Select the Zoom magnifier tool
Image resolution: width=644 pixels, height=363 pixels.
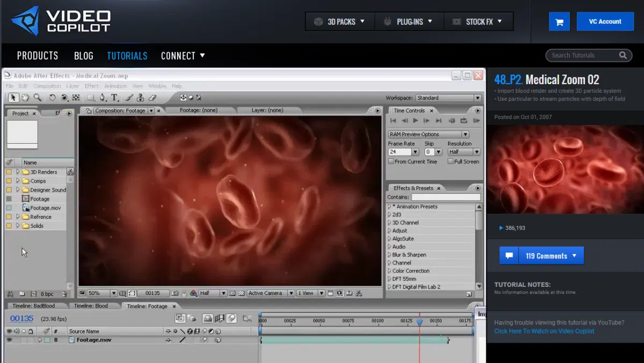(37, 98)
